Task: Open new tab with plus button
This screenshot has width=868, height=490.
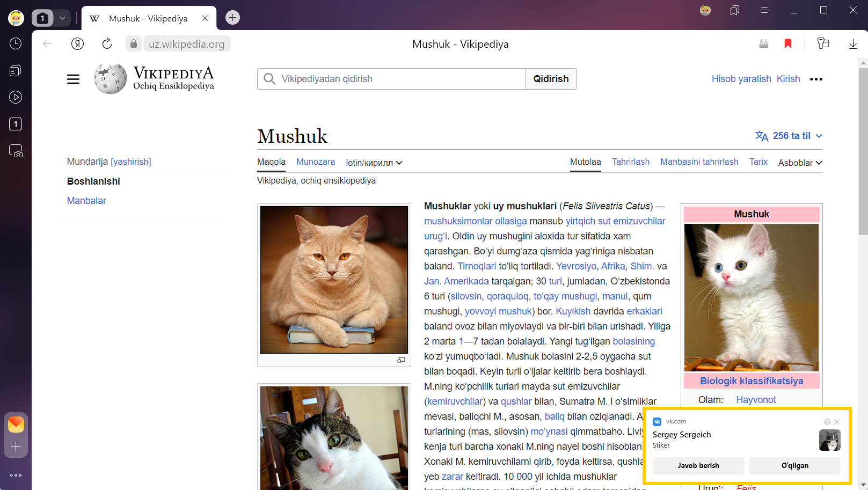Action: point(232,18)
